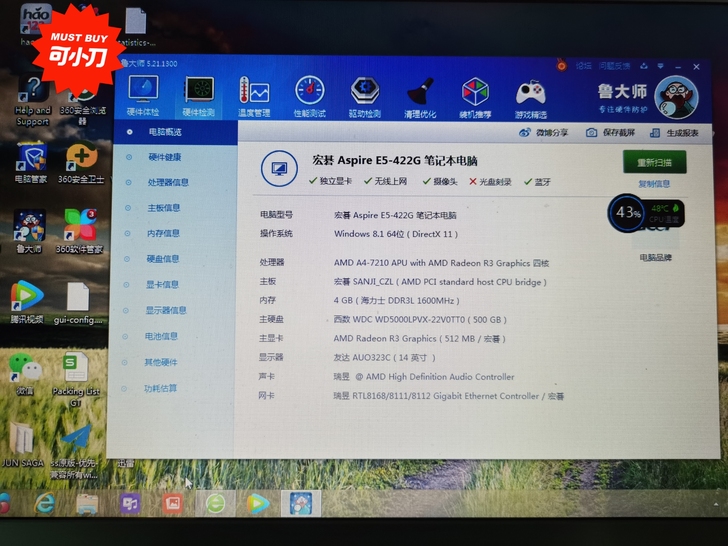Open music player purple icon in taskbar
Viewport: 728px width, 546px height.
[130, 504]
